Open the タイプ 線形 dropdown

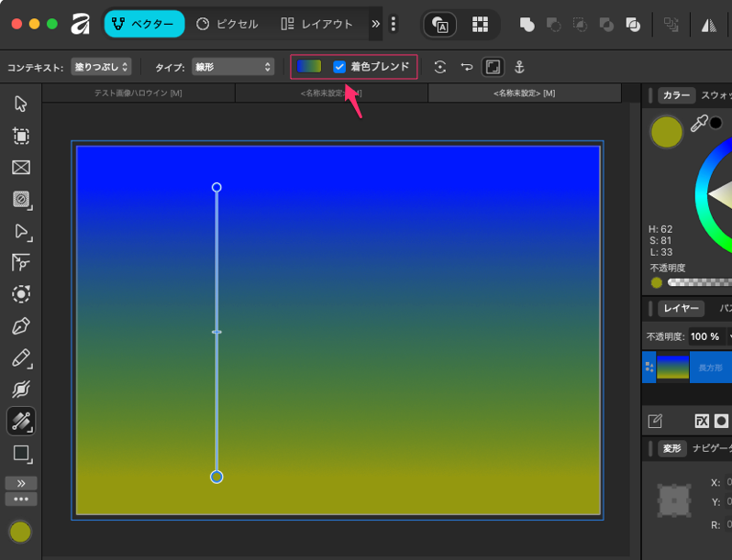tap(233, 67)
